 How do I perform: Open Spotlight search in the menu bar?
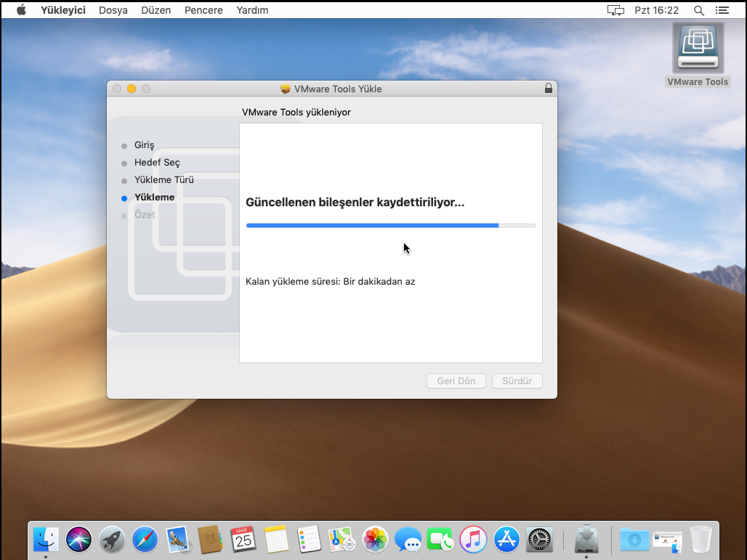click(698, 10)
